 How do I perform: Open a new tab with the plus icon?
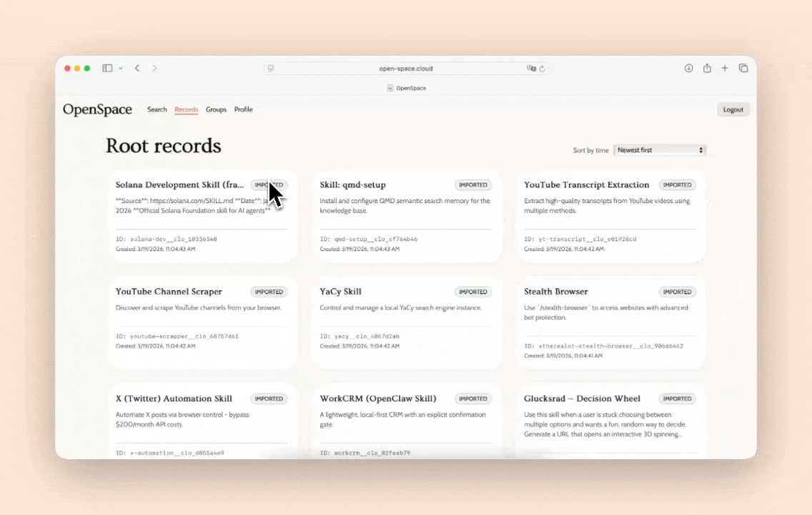[x=725, y=69]
